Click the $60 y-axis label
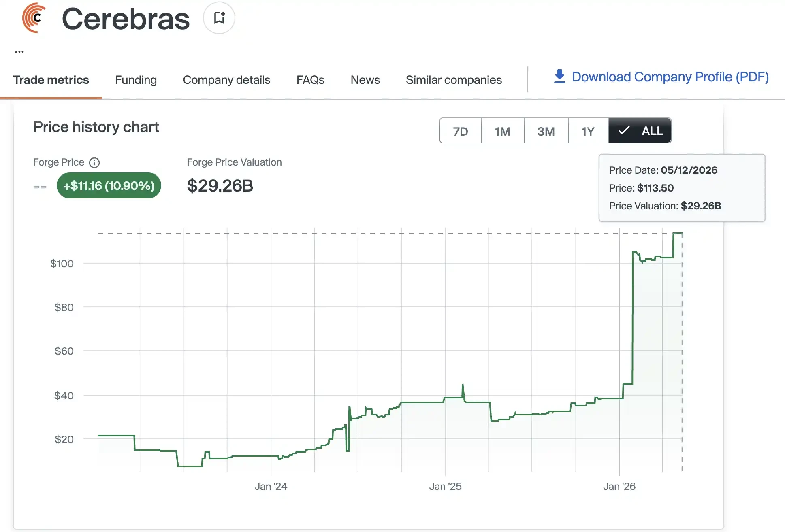Viewport: 785px width, 532px height. [64, 351]
